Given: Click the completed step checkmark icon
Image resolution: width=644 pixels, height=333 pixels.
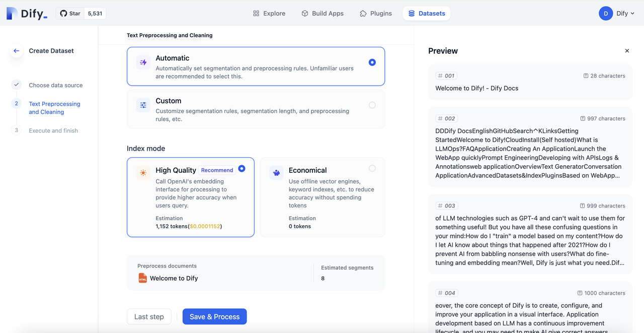Looking at the screenshot, I should click(17, 85).
